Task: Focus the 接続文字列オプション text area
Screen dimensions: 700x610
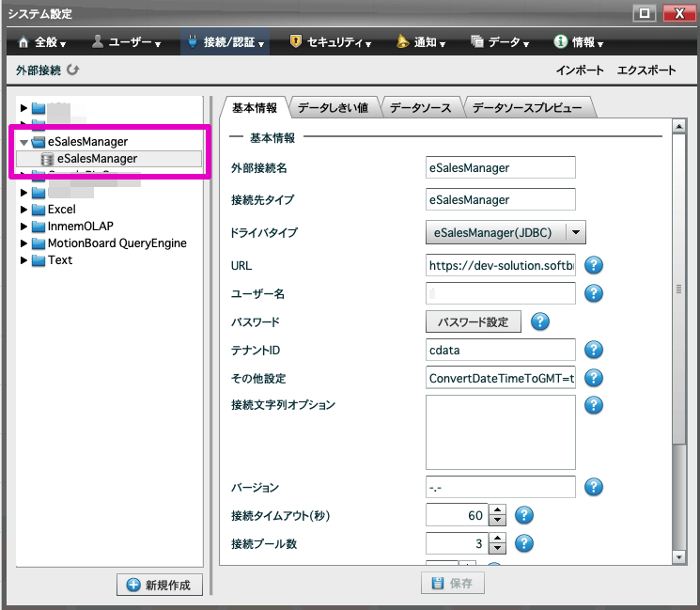Action: [x=501, y=432]
